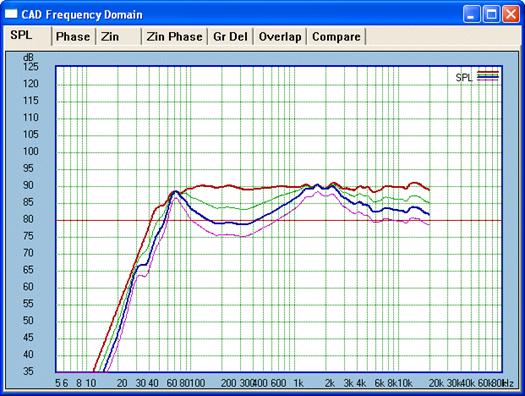Click the 1k frequency axis label
This screenshot has width=525, height=396.
click(x=298, y=383)
